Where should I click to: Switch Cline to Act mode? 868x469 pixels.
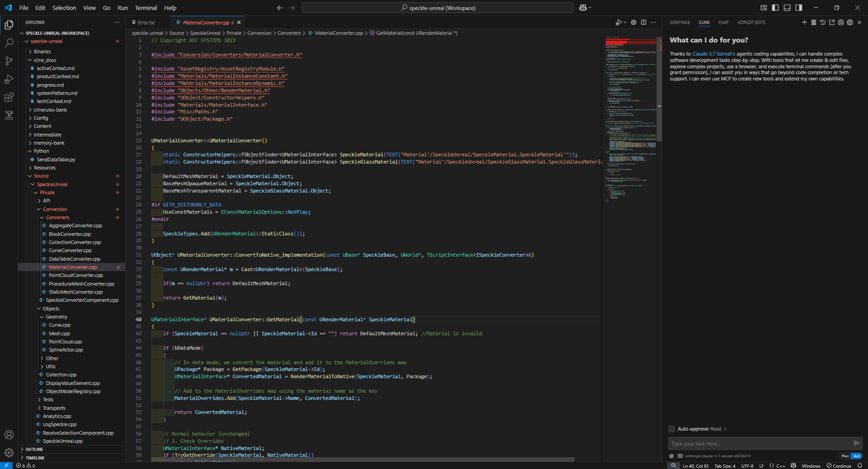pos(857,456)
